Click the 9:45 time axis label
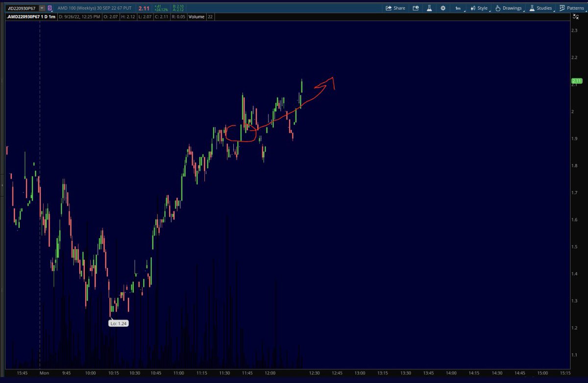The width and height of the screenshot is (588, 383). [68, 373]
